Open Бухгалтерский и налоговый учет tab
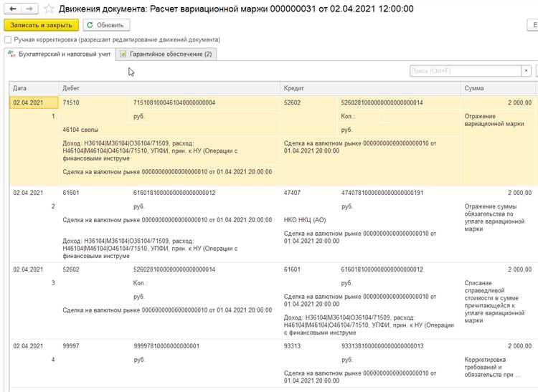Viewport: 538px width, 392px height. pyautogui.click(x=63, y=54)
